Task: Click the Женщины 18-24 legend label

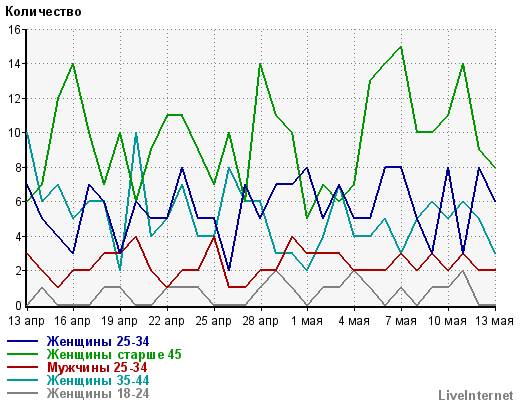Action: pos(98,393)
